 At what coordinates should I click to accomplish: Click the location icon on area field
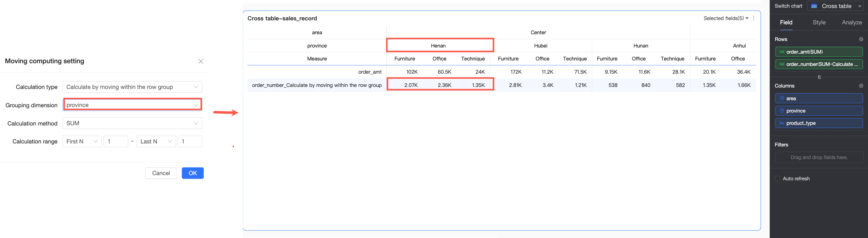pyautogui.click(x=782, y=98)
